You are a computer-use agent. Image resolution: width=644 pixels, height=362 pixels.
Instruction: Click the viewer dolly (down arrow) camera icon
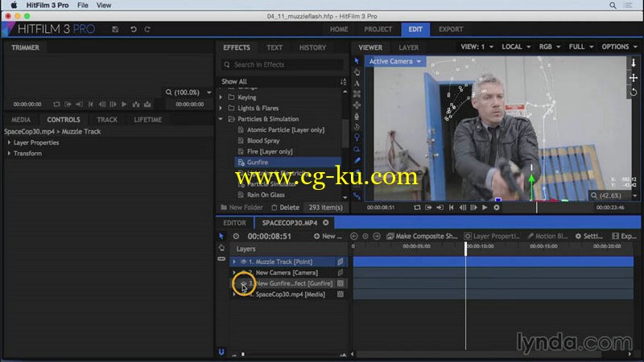[634, 63]
